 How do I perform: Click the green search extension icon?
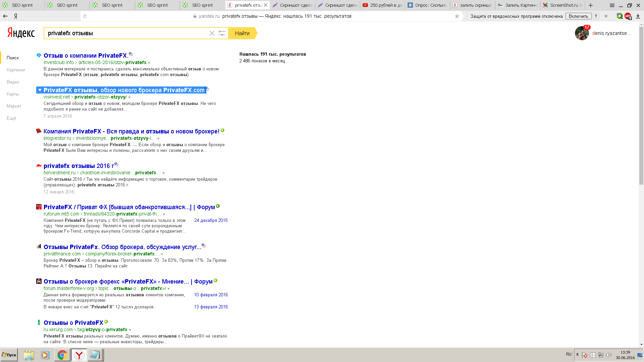pos(620,16)
